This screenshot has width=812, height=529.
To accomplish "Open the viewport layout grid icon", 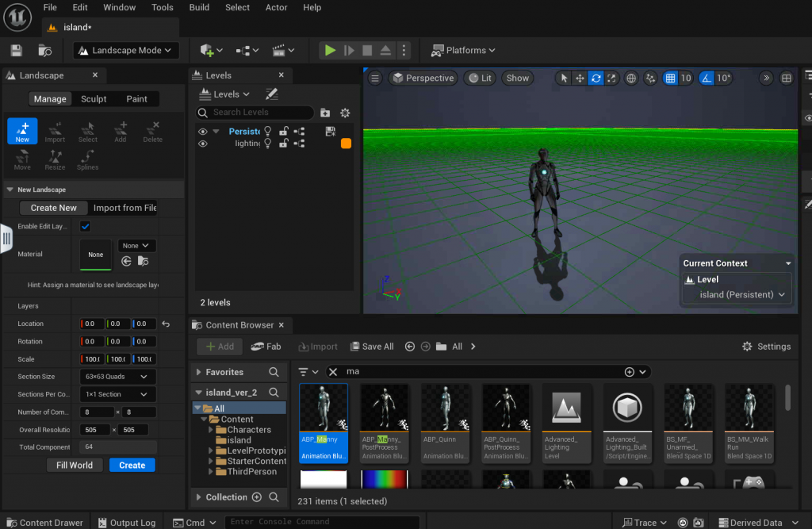I will click(786, 79).
